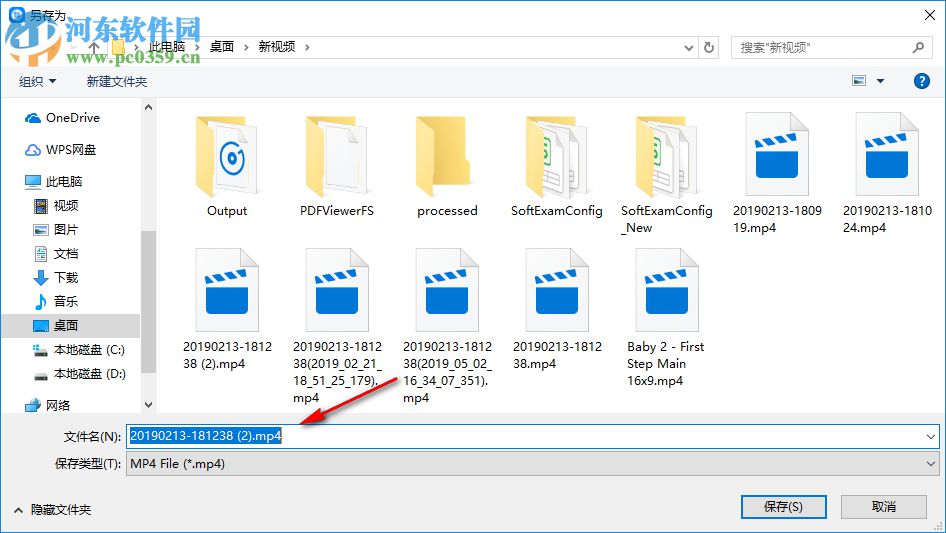Select video 20190213-181238(2019_05_02_16_34_07_351).mp4 icon
This screenshot has width=946, height=533.
[x=447, y=290]
